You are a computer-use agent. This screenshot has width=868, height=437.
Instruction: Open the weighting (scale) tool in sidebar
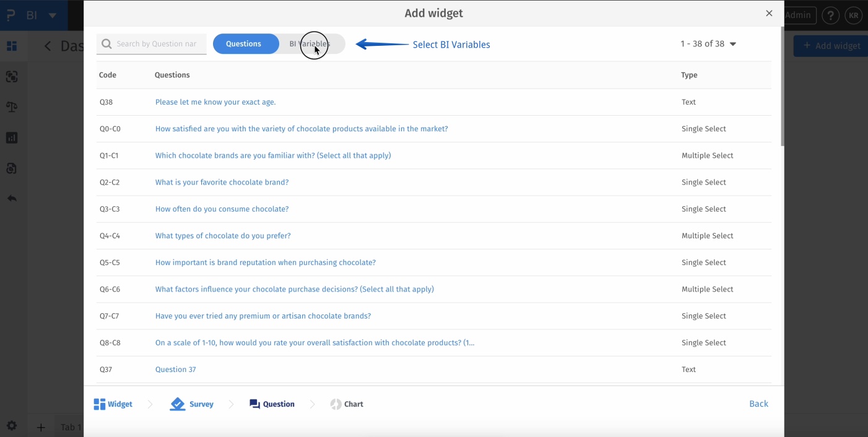click(12, 106)
